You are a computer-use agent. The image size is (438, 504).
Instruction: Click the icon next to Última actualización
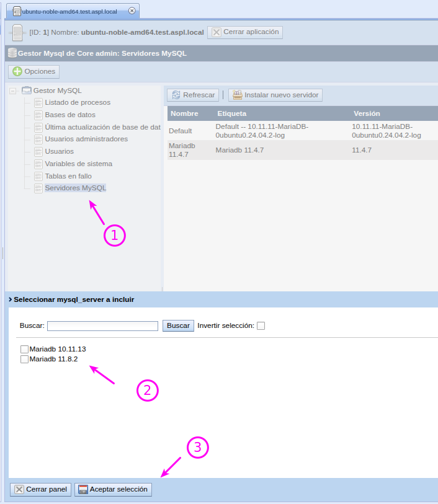[x=38, y=128]
